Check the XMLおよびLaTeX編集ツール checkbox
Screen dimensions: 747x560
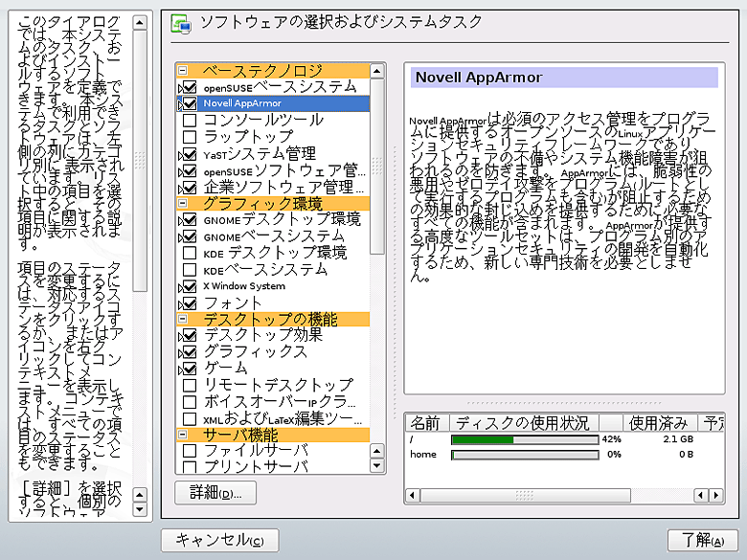point(190,418)
